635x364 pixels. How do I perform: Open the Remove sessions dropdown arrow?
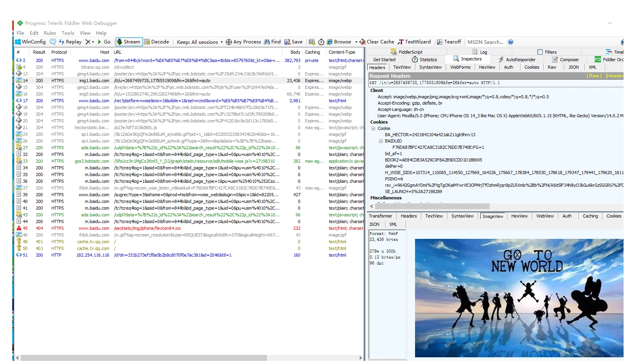(93, 42)
